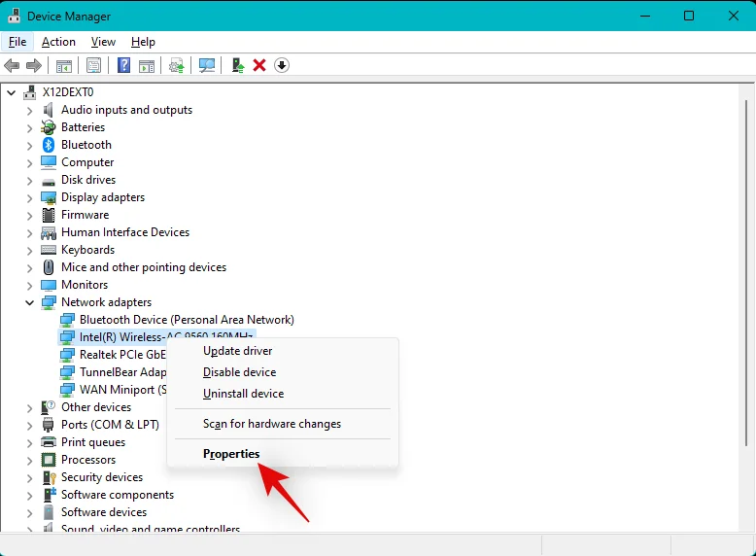Viewport: 756px width, 556px height.
Task: Click the blue Help toolbar icon
Action: click(123, 65)
